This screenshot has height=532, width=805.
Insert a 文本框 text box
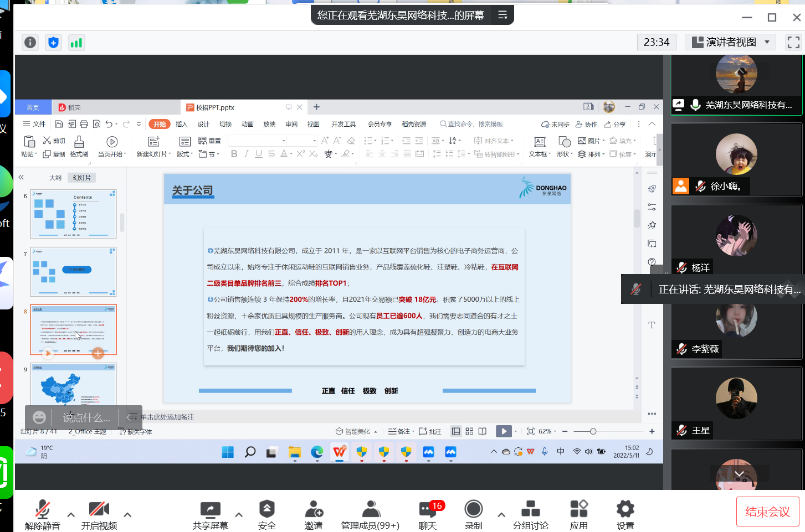[x=540, y=147]
